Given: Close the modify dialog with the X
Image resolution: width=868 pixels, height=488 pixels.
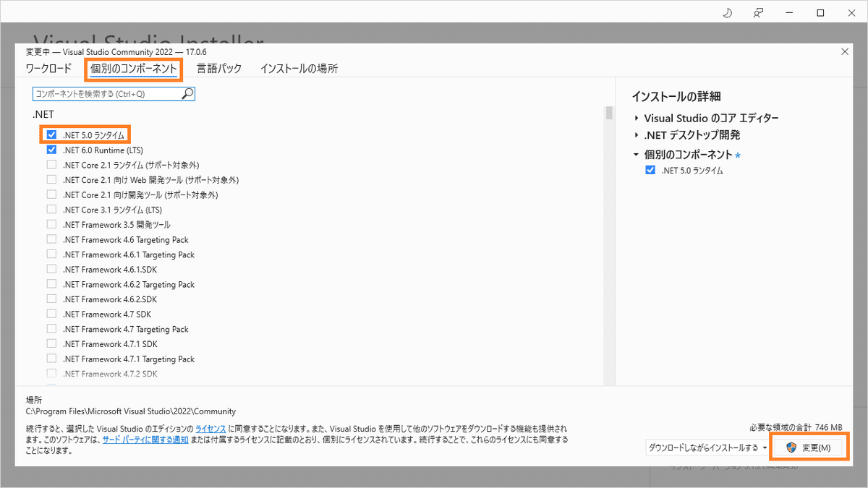Looking at the screenshot, I should 846,51.
